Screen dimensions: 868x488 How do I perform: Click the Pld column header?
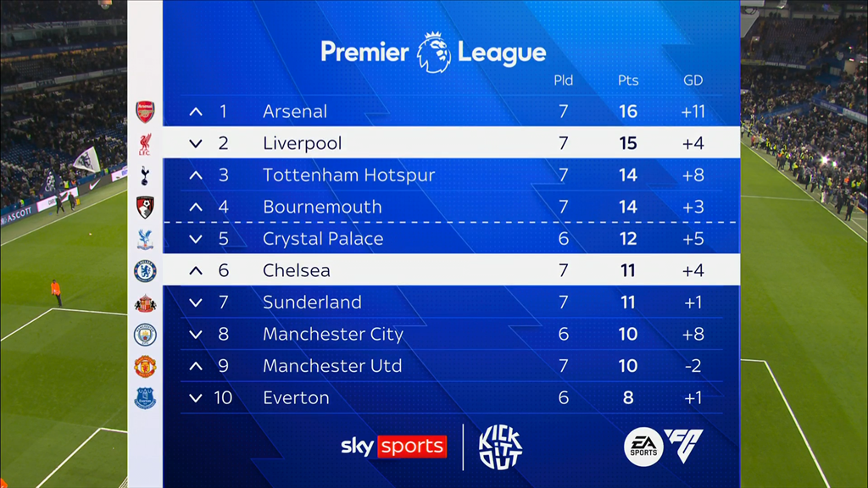point(563,80)
